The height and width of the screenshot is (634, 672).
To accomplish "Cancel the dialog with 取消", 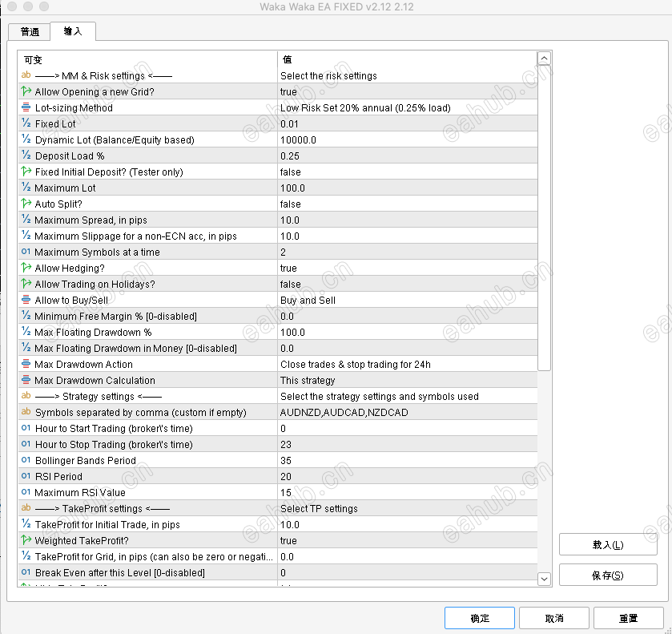I will 553,618.
